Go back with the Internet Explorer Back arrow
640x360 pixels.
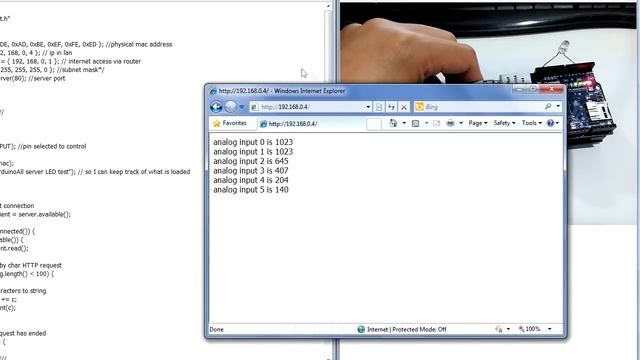pyautogui.click(x=216, y=107)
